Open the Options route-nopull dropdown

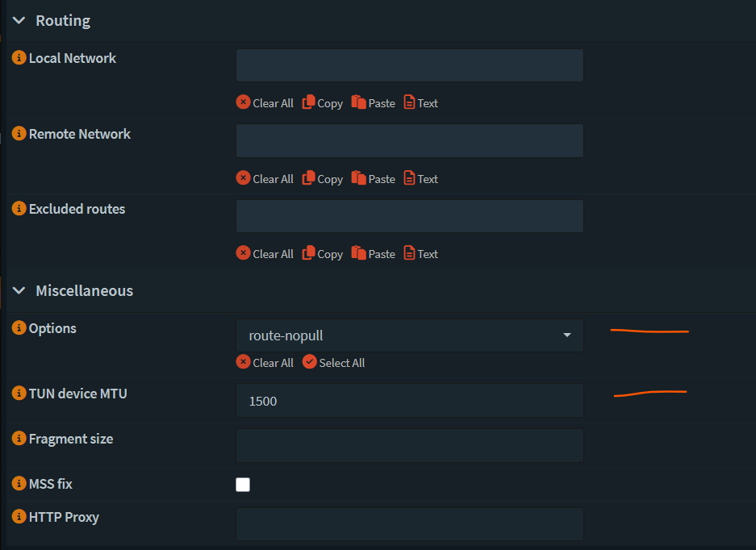pos(409,335)
